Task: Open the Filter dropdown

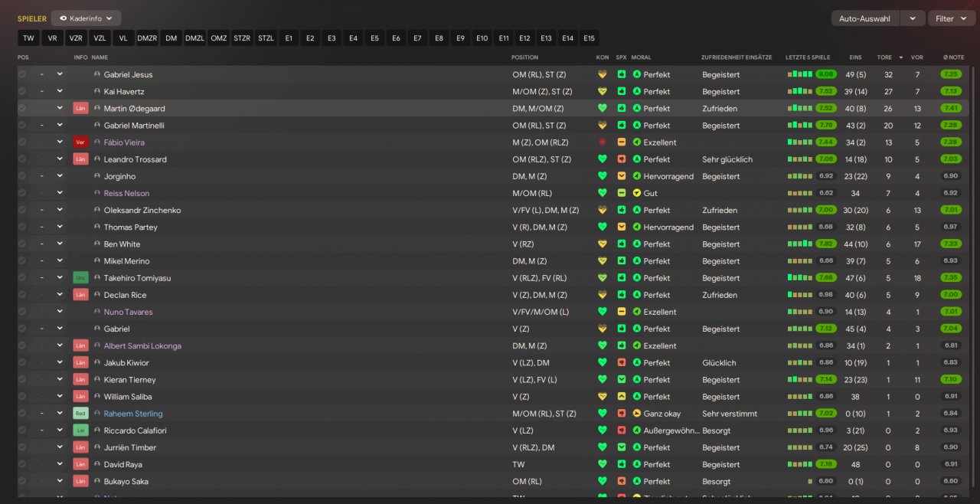Action: (x=952, y=18)
